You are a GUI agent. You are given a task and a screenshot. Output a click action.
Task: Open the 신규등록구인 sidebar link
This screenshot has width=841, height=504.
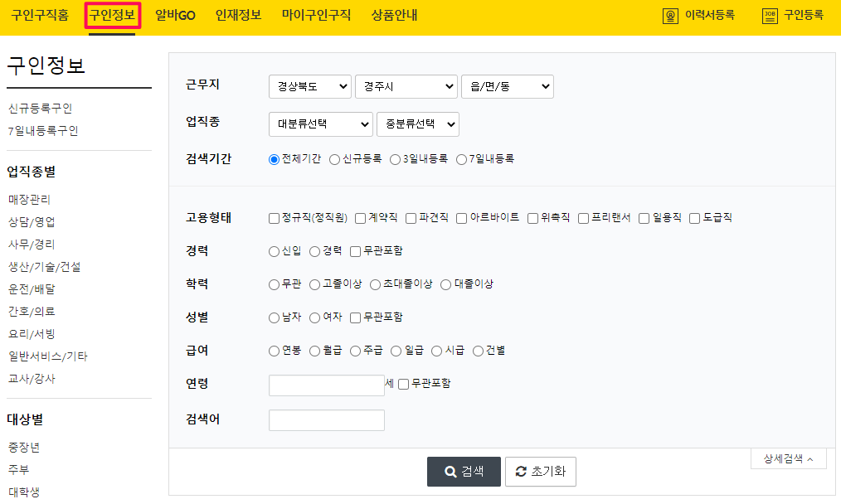click(41, 109)
